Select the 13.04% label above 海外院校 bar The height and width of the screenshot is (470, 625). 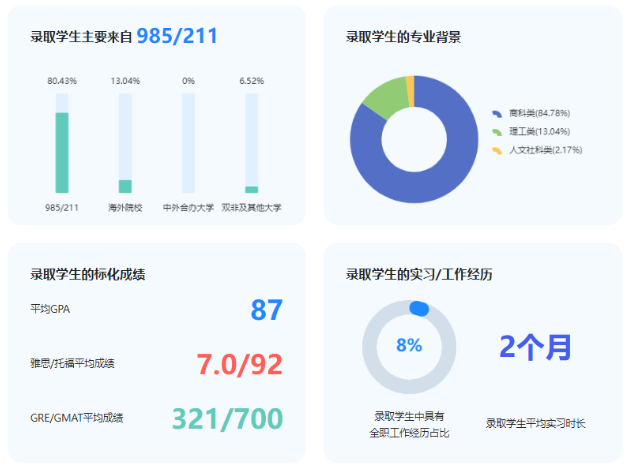(125, 81)
